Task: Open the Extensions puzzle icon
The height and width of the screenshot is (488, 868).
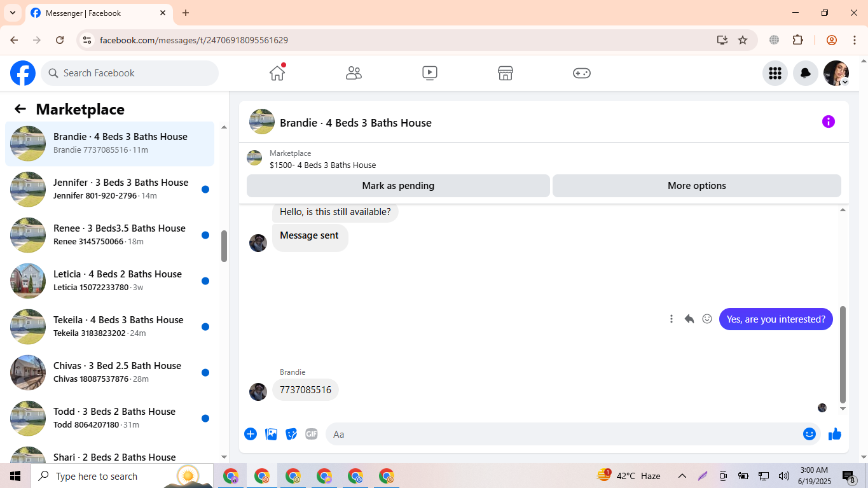Action: 798,40
